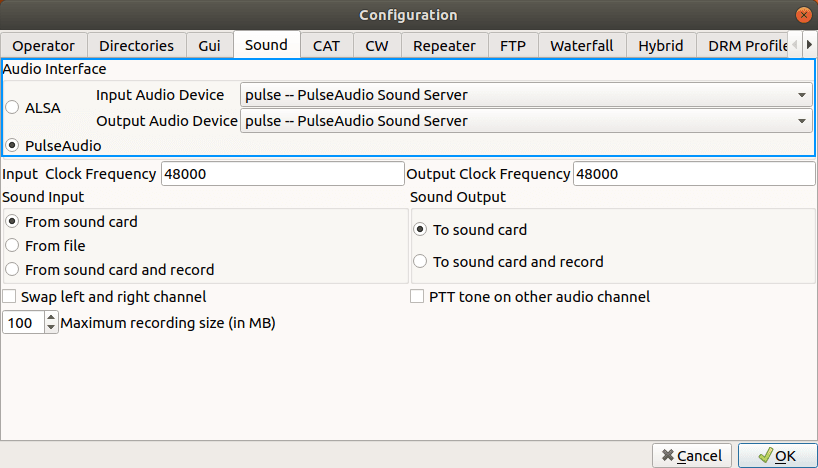Click the tab bar right scroll arrow
The height and width of the screenshot is (468, 818).
coord(809,45)
